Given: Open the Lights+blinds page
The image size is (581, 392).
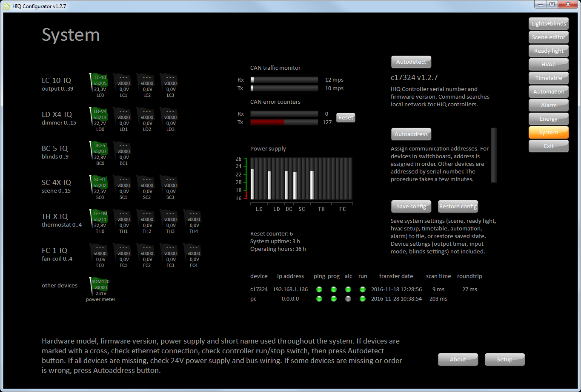Looking at the screenshot, I should [549, 24].
